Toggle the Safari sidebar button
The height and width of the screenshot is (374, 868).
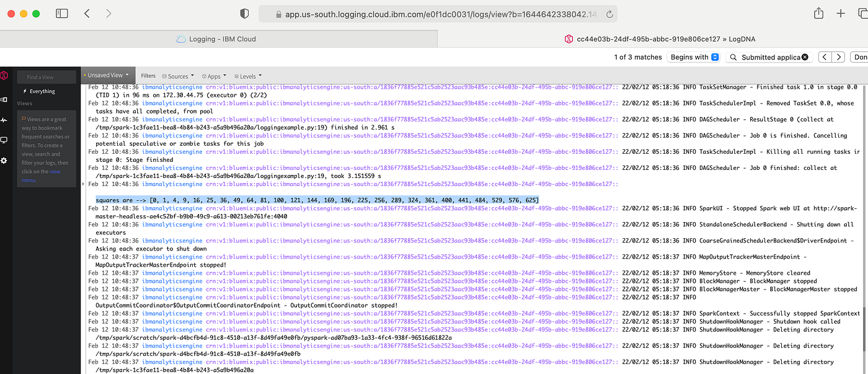(x=62, y=13)
